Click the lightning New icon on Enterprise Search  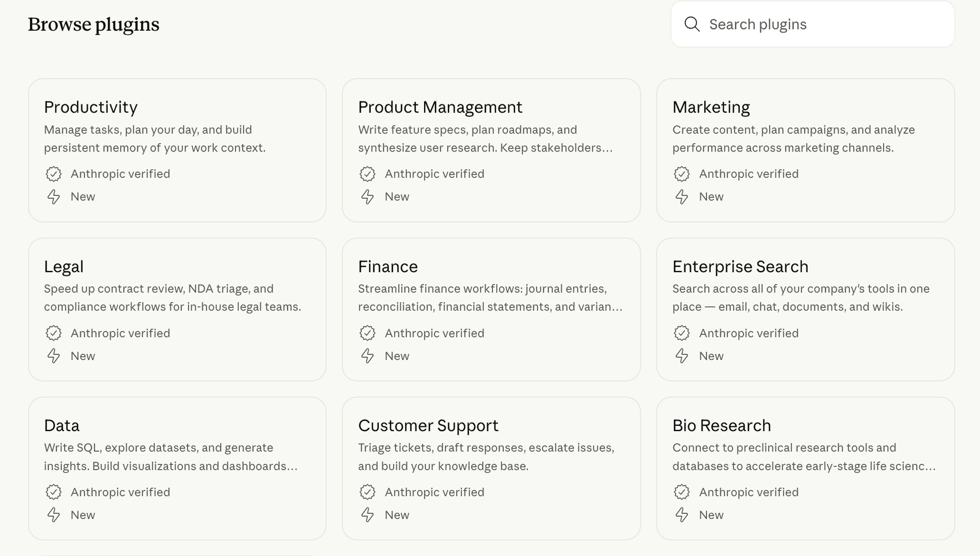click(682, 356)
